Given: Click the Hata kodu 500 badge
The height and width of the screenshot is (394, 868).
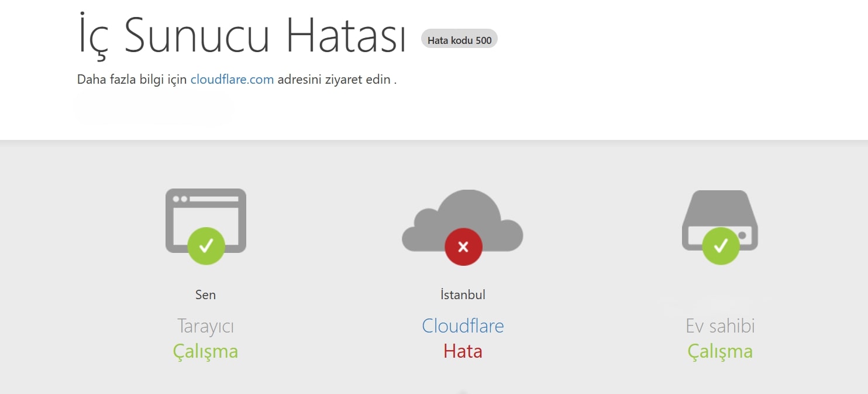Looking at the screenshot, I should [459, 39].
